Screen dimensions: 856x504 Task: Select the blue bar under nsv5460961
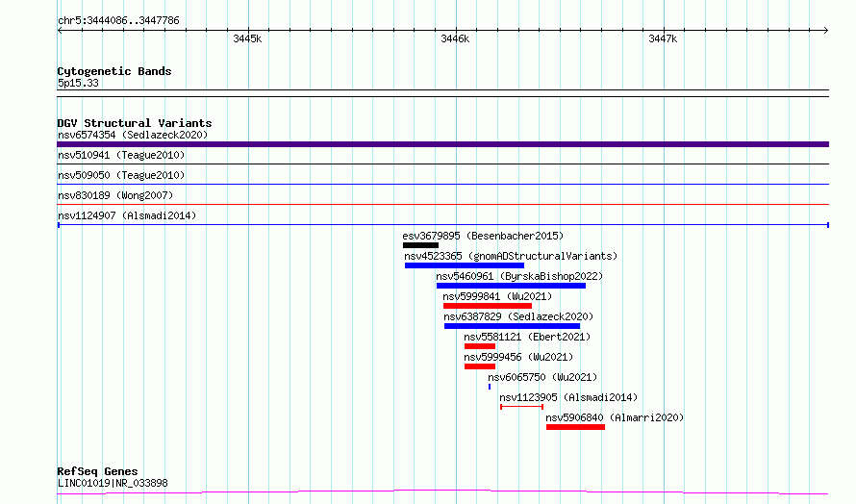point(511,286)
